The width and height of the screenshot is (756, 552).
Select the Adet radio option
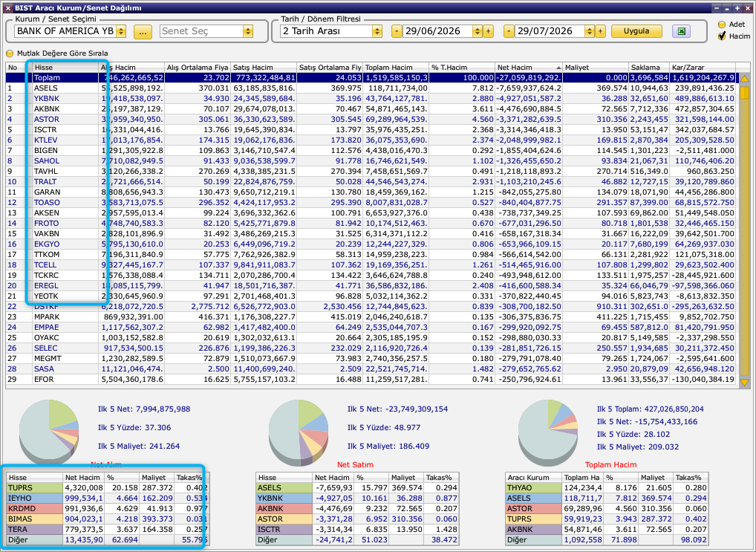click(722, 24)
